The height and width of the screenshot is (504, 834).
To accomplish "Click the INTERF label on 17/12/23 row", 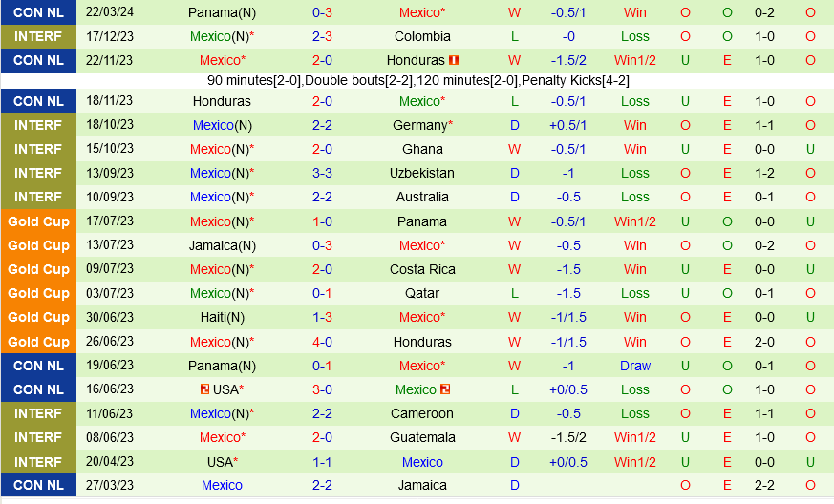I will tap(38, 36).
